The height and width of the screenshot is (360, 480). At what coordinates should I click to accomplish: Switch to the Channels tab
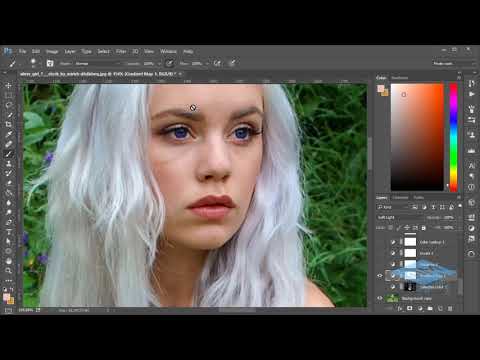[400, 197]
